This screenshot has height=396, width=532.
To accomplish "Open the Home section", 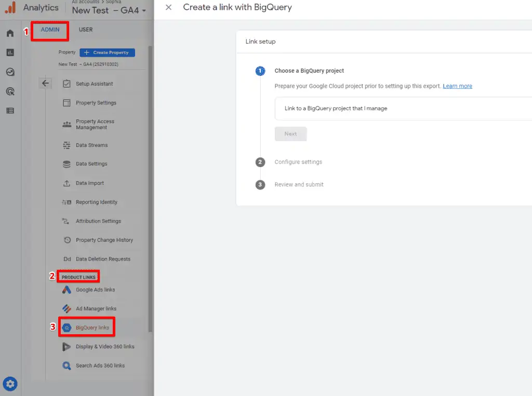I will click(x=9, y=33).
